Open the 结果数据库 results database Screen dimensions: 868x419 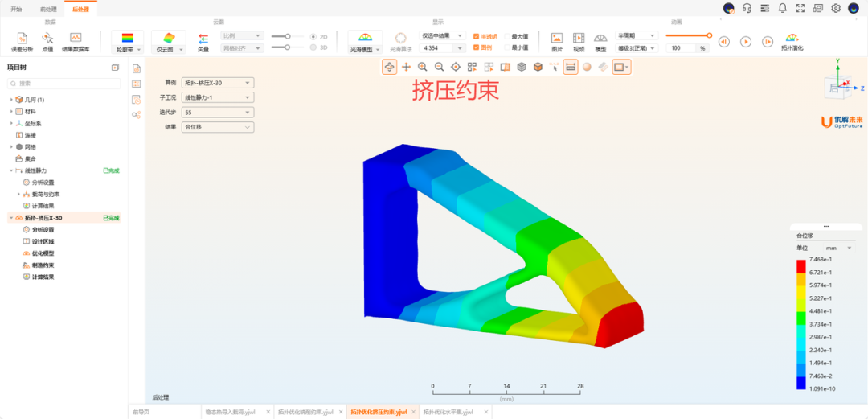pyautogui.click(x=76, y=40)
